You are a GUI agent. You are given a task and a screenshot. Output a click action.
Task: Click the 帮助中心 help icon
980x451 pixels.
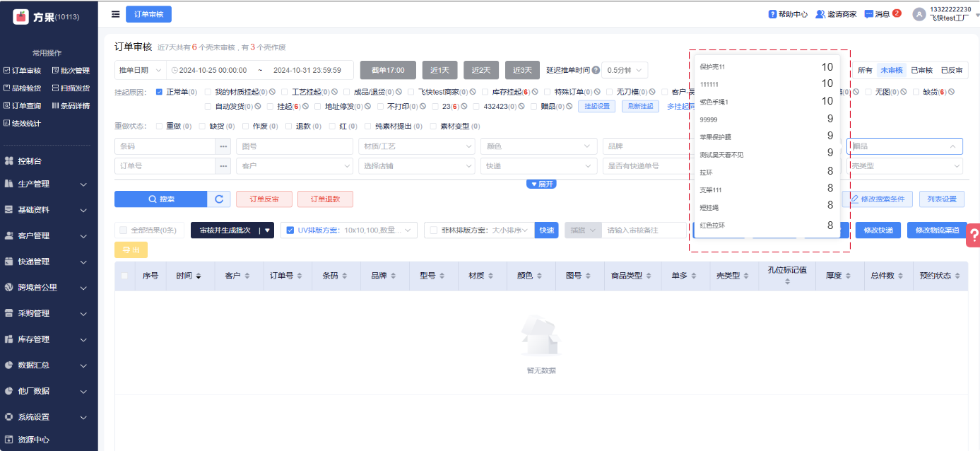point(773,14)
